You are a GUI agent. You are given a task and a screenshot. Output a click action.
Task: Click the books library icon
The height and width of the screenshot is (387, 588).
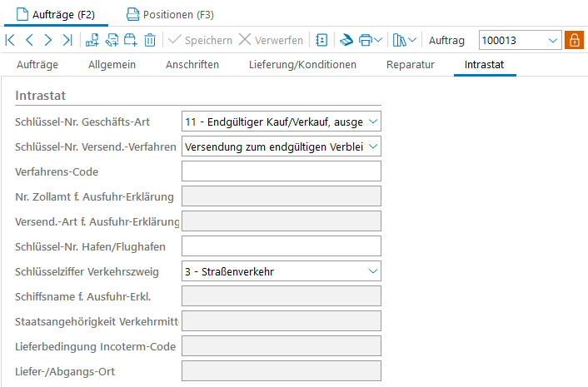400,40
